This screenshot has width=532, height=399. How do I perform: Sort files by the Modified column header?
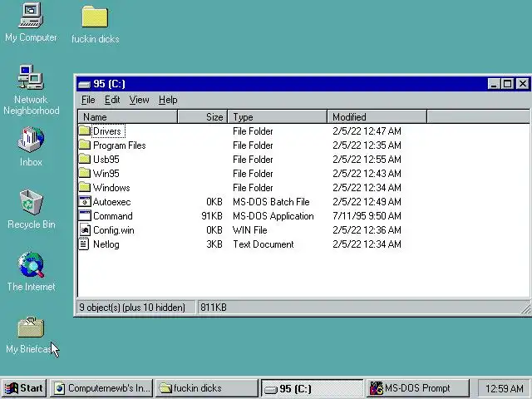pyautogui.click(x=377, y=117)
